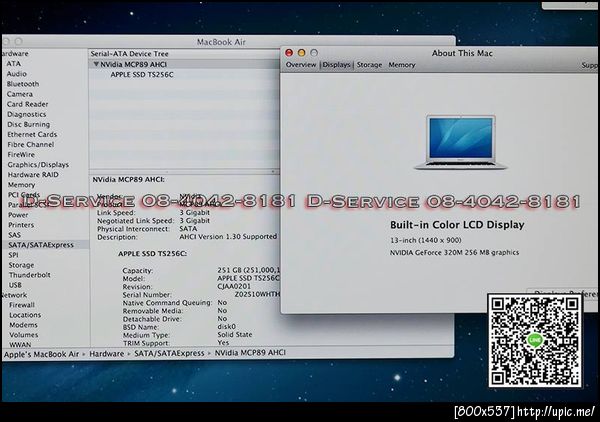This screenshot has width=600, height=422.
Task: Select Locations under Network
Action: [25, 315]
